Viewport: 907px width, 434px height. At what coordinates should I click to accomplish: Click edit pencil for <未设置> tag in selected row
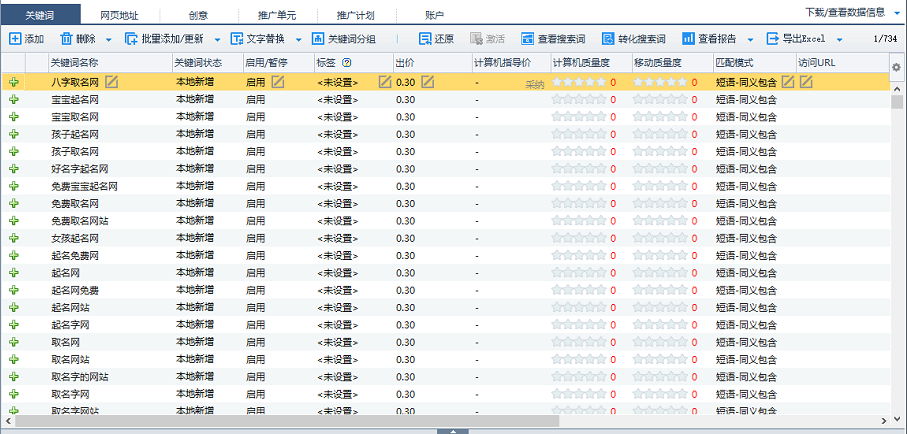click(x=385, y=82)
